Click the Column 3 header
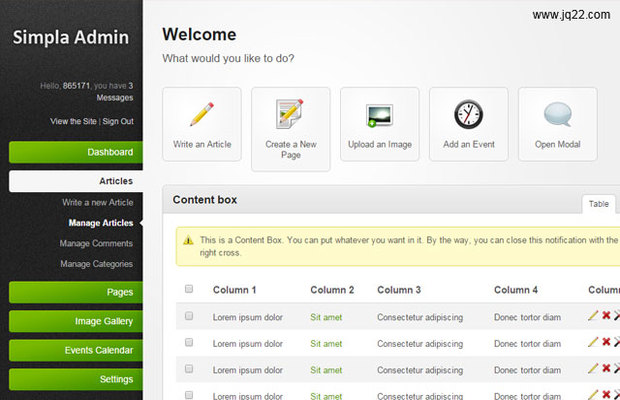This screenshot has width=620, height=400. coord(399,290)
